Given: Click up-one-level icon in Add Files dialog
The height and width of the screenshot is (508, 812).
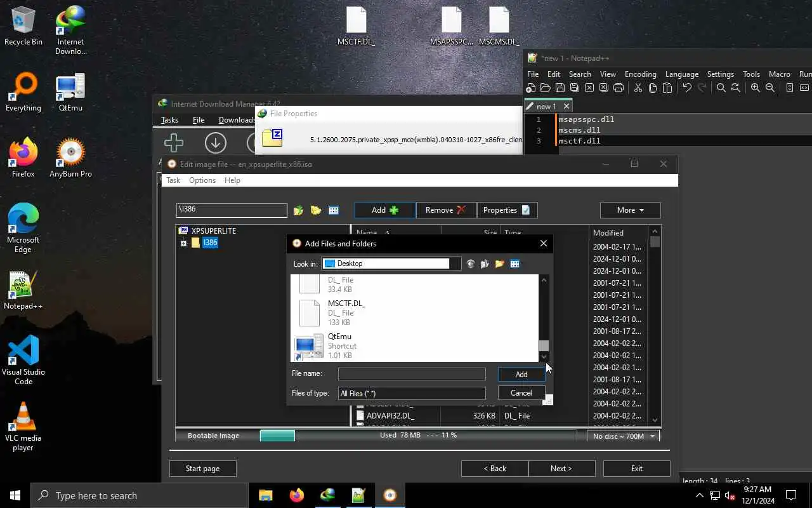Looking at the screenshot, I should click(x=485, y=264).
